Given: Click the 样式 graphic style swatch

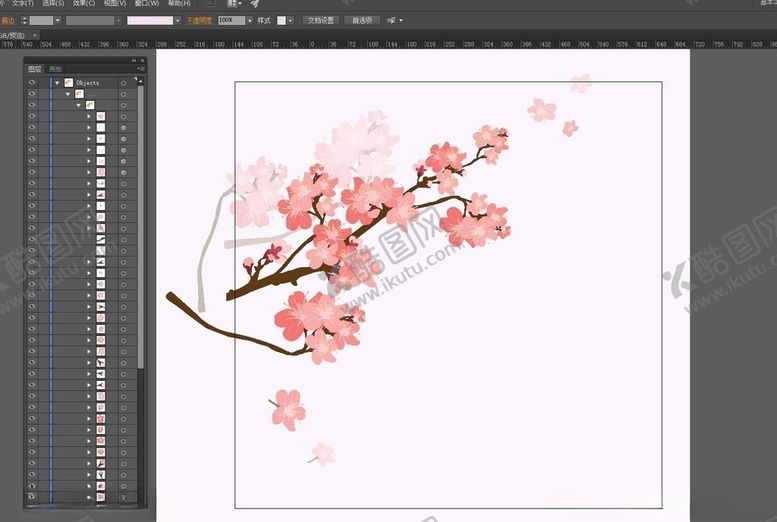Looking at the screenshot, I should click(281, 20).
